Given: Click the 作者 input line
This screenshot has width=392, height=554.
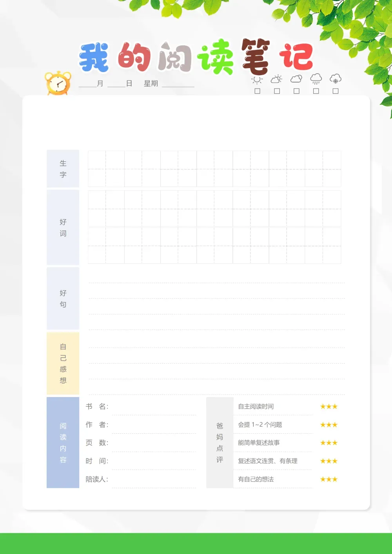Looking at the screenshot, I should [154, 426].
